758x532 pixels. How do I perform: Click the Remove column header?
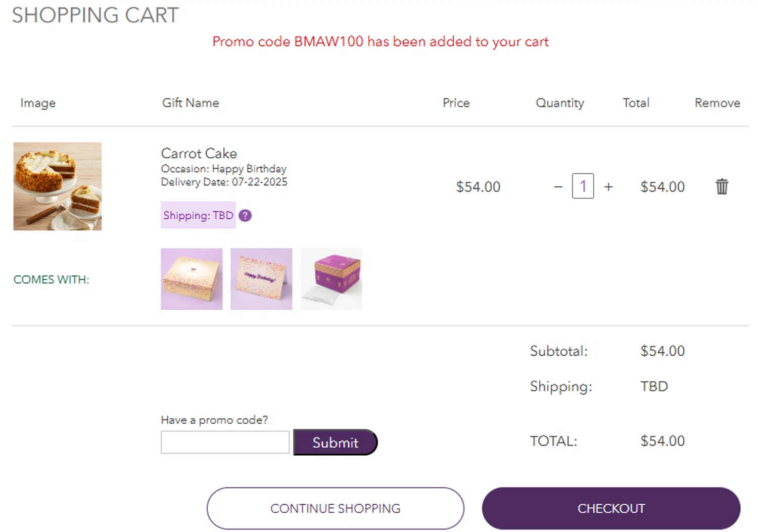(x=717, y=103)
